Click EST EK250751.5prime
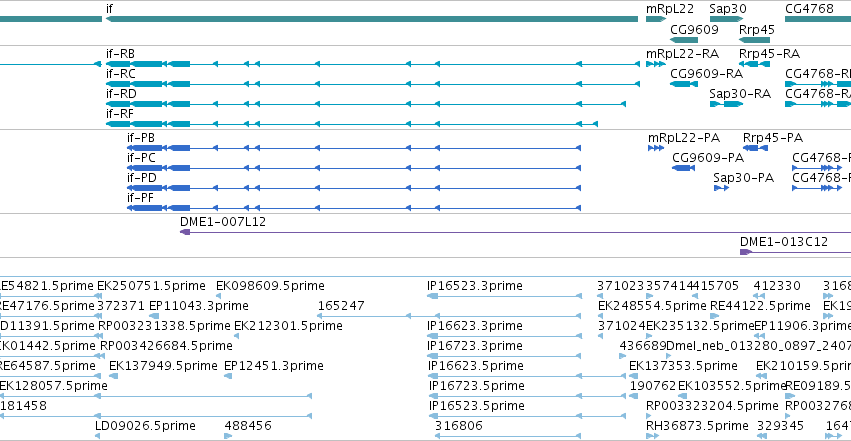Screen dimensions: 851x441 (x=151, y=286)
